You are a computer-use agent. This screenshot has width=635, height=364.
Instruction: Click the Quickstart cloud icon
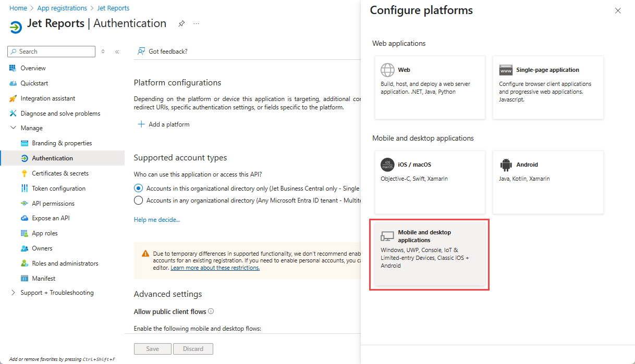[x=13, y=83]
